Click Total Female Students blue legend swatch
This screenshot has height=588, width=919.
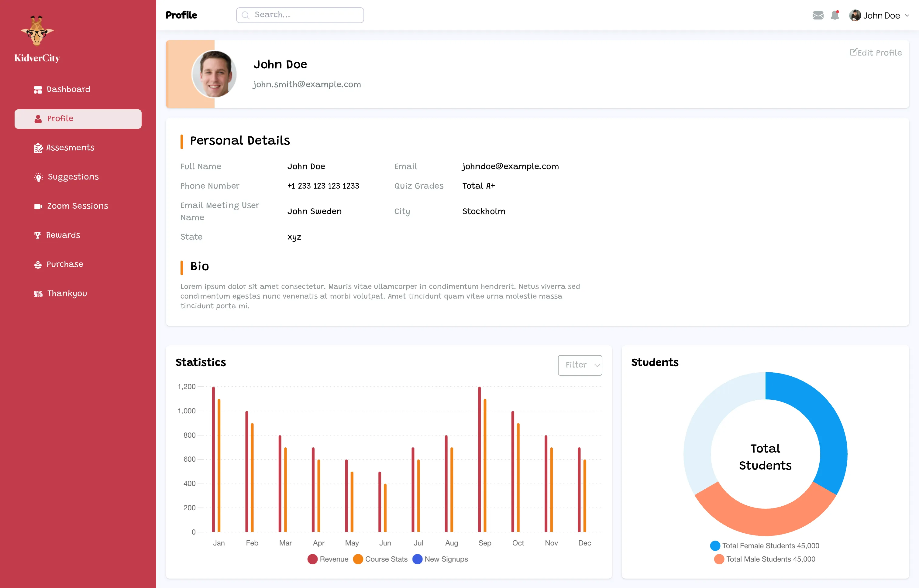(715, 545)
